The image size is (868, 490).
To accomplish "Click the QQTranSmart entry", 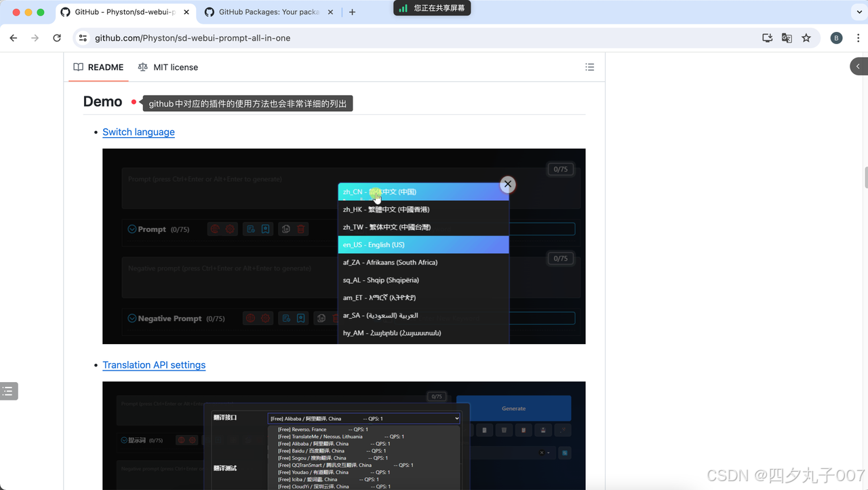I will tap(345, 465).
